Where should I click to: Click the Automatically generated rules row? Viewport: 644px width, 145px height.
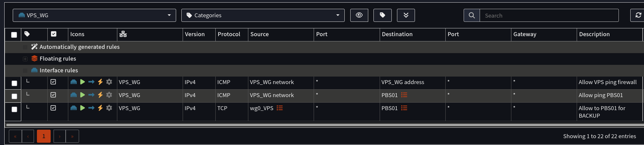point(324,47)
